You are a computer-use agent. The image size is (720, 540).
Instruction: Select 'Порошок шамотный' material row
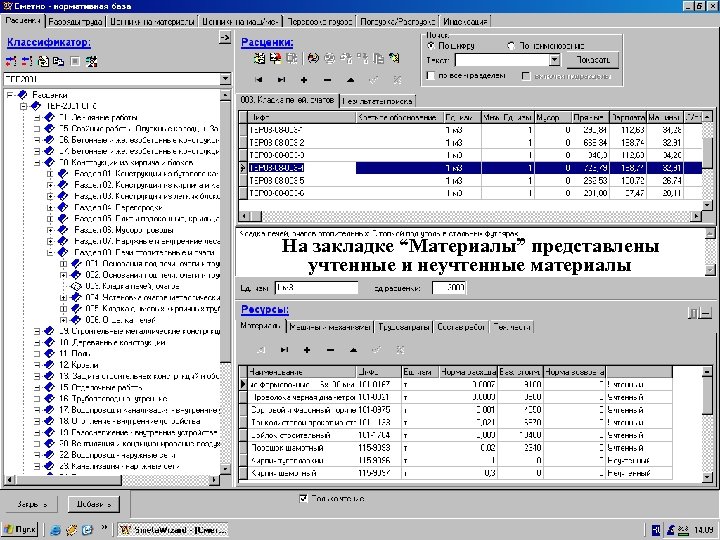tap(456, 448)
